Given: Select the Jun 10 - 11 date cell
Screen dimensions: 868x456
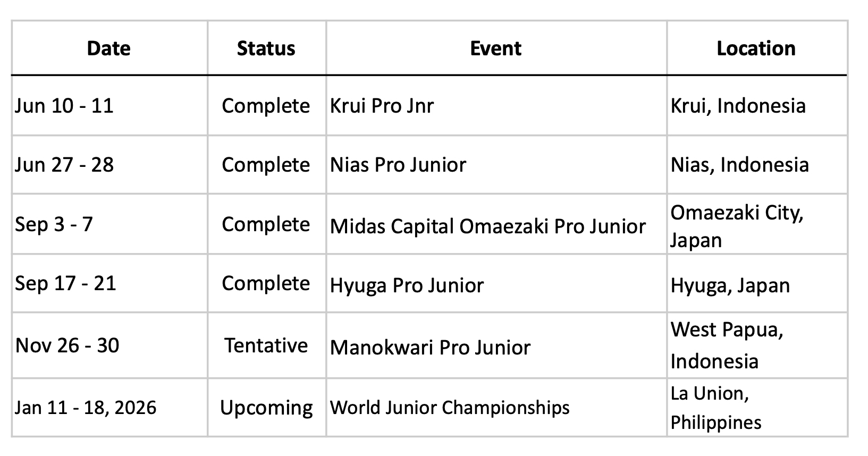Looking at the screenshot, I should click(64, 106).
